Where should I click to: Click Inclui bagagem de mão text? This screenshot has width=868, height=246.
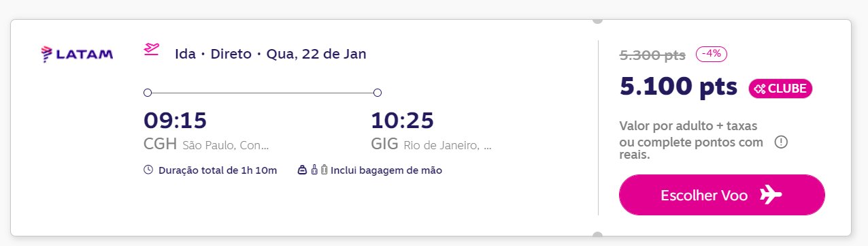click(x=386, y=170)
